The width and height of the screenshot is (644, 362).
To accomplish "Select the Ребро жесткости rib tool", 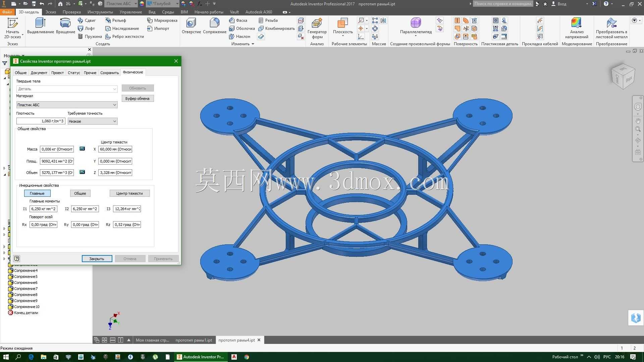I will (124, 37).
